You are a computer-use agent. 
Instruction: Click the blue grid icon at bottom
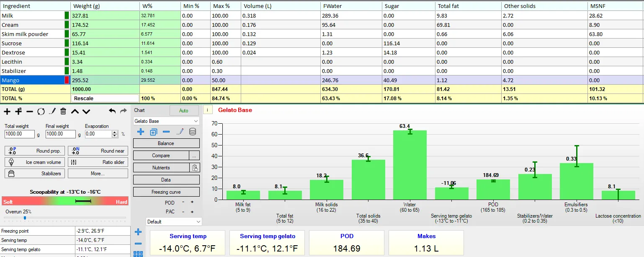[x=138, y=254]
